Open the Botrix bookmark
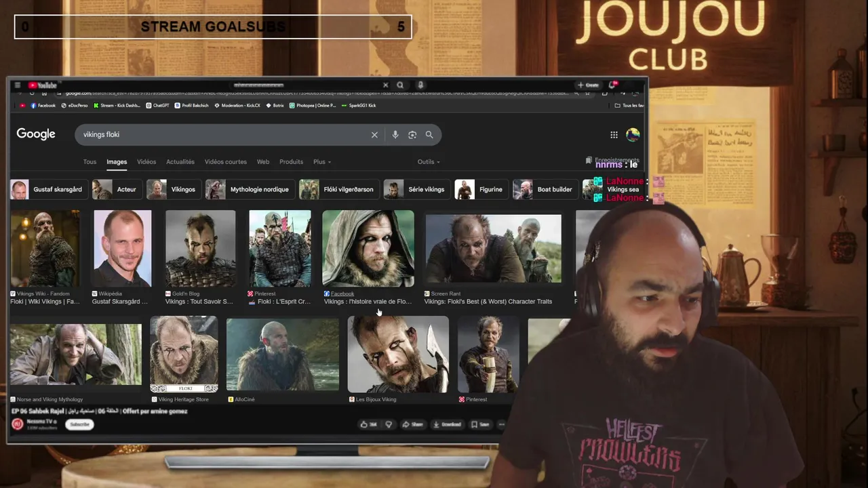Screen dimensions: 868x488 pyautogui.click(x=275, y=106)
